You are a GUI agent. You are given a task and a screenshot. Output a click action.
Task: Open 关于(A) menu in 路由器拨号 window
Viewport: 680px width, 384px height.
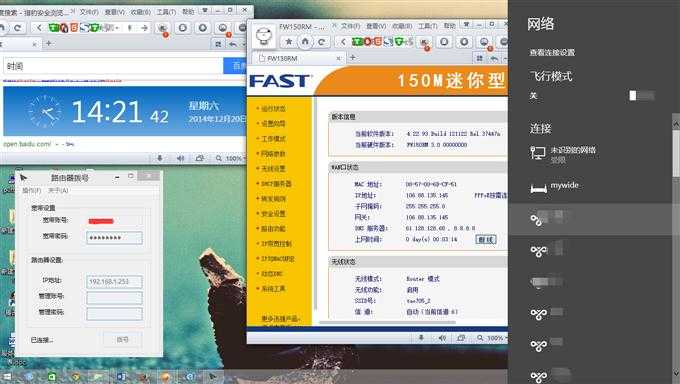pos(58,190)
